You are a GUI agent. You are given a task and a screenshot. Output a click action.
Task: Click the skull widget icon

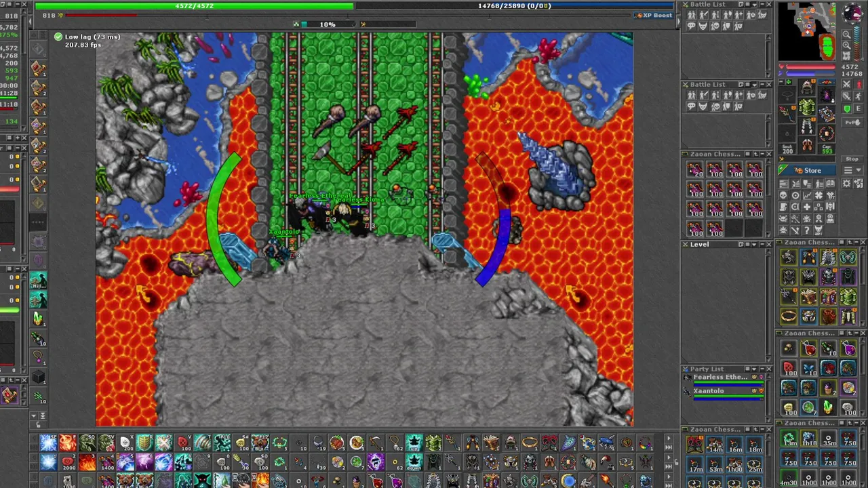coord(783,195)
